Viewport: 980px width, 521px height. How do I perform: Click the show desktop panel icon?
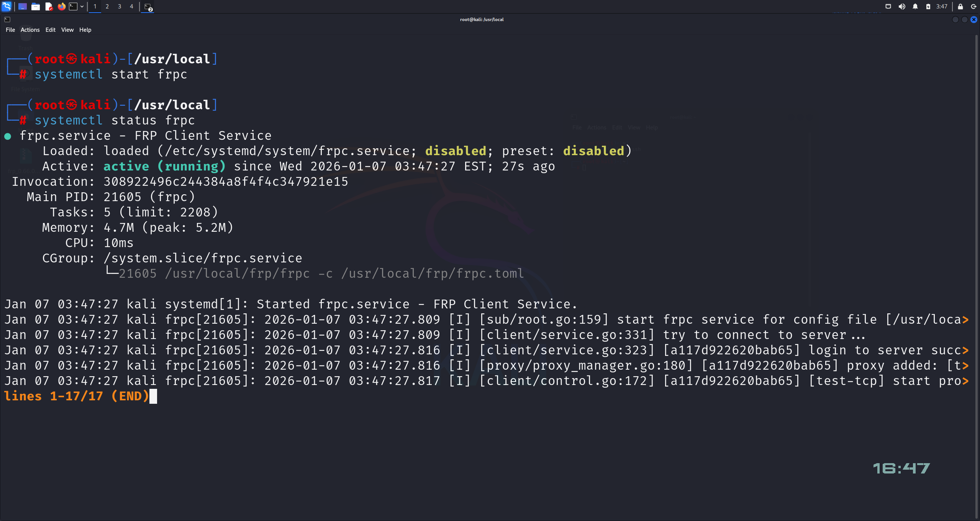[x=23, y=7]
